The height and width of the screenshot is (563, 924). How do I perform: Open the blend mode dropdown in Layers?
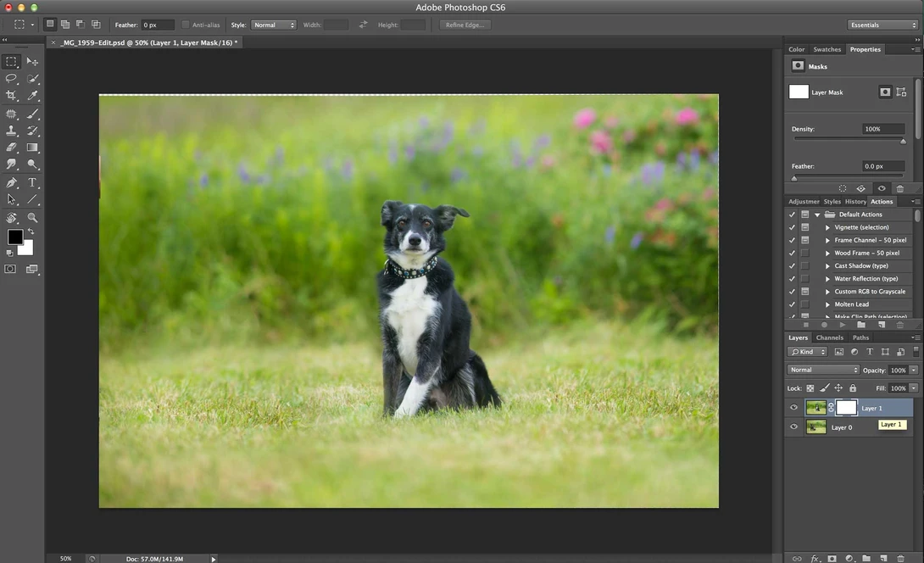(x=823, y=371)
